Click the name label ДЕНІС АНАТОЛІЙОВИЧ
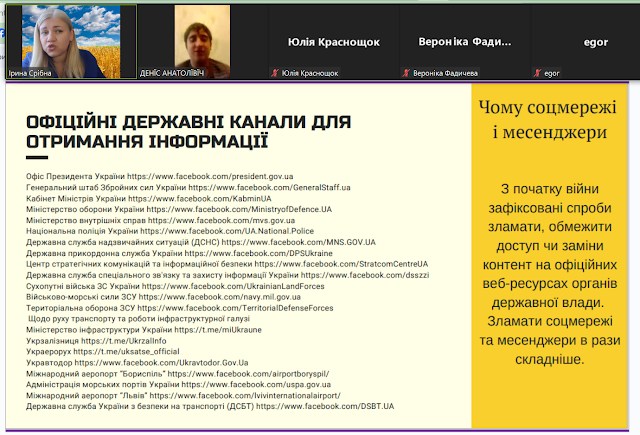Screen dimensions: 640x435 pos(171,73)
